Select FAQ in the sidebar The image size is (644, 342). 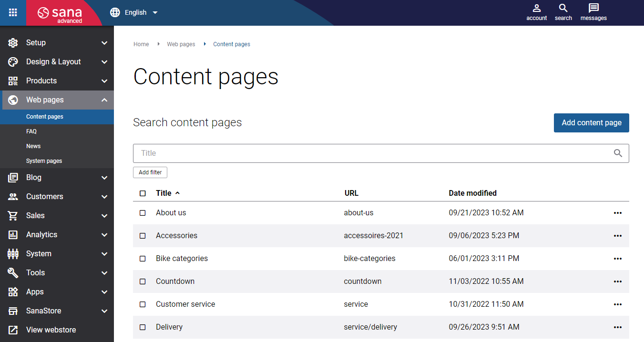tap(31, 131)
